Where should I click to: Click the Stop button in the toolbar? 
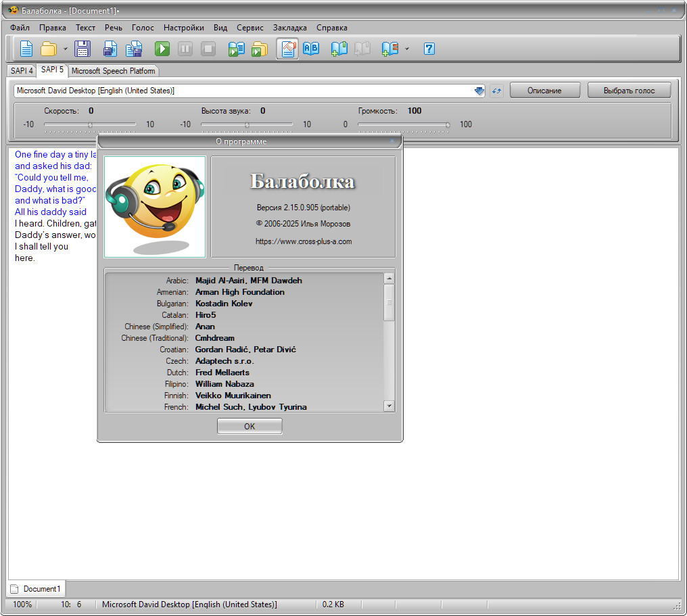(x=208, y=49)
